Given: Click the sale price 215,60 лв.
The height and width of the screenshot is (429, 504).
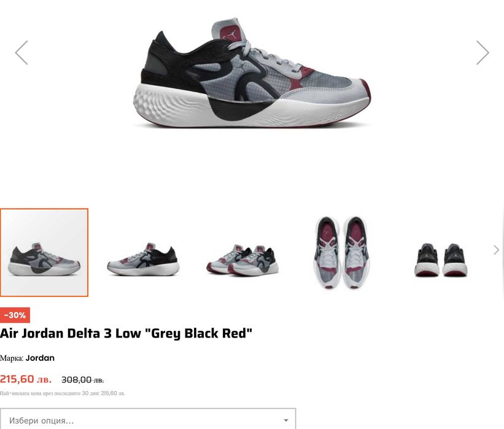Looking at the screenshot, I should click(26, 379).
